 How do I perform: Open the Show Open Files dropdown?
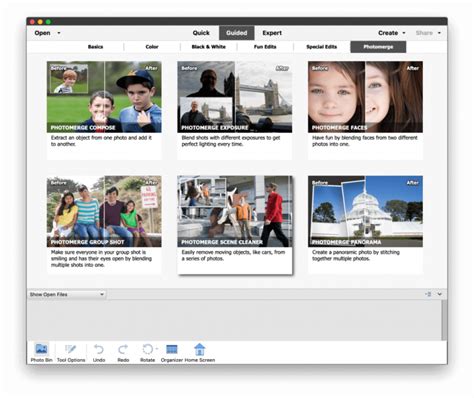[x=67, y=294]
